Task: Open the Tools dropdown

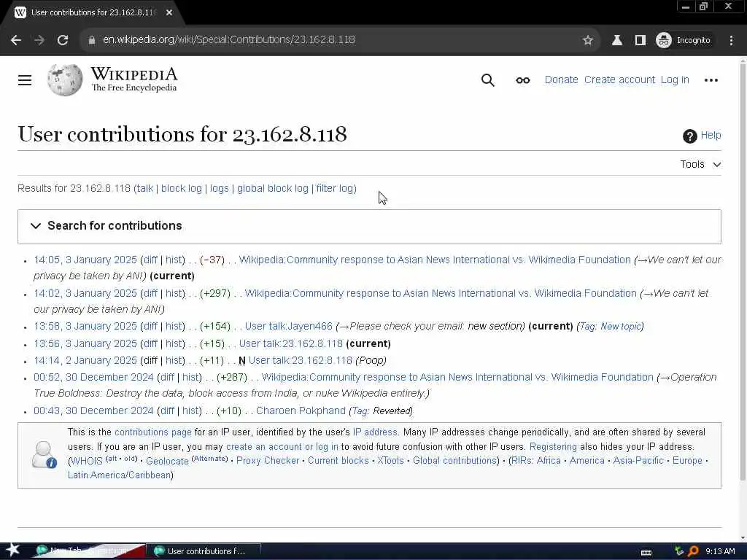Action: 700,164
